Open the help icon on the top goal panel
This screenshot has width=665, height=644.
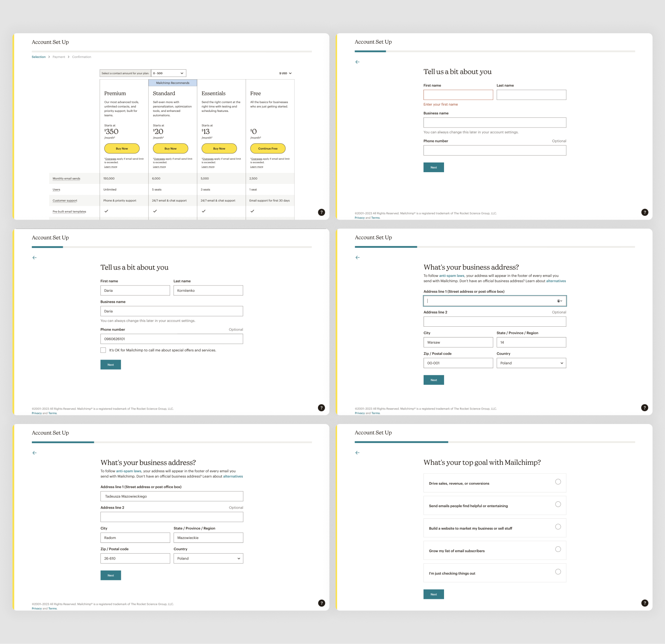tap(645, 603)
